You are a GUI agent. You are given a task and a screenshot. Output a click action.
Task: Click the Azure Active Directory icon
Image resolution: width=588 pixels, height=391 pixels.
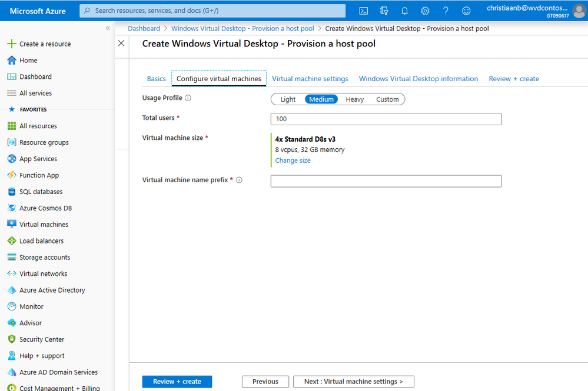pyautogui.click(x=12, y=290)
